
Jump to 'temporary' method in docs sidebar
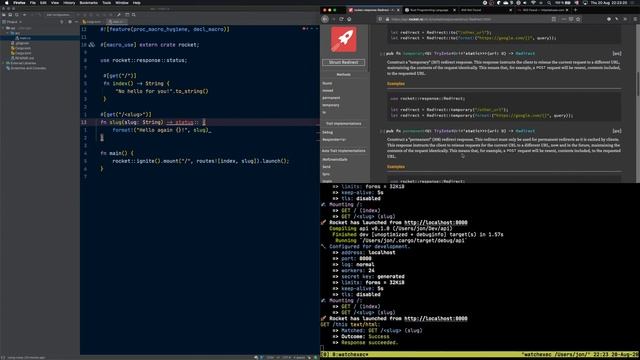331,105
